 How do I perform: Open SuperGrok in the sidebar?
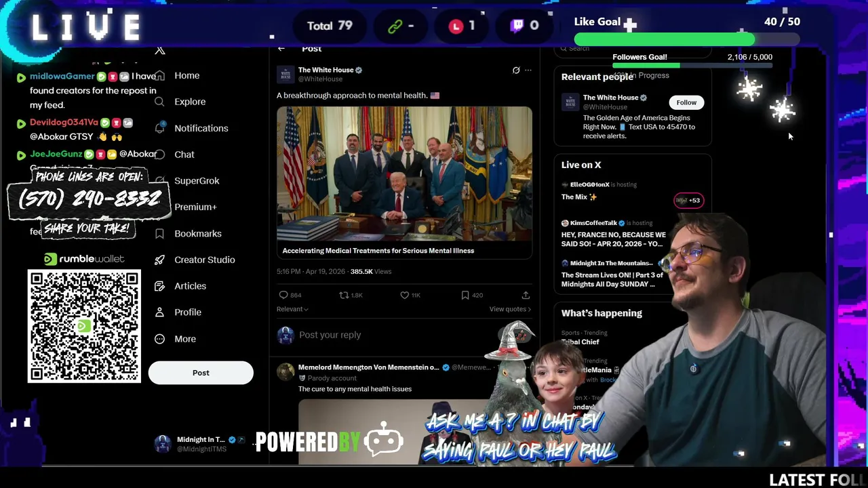coord(197,181)
